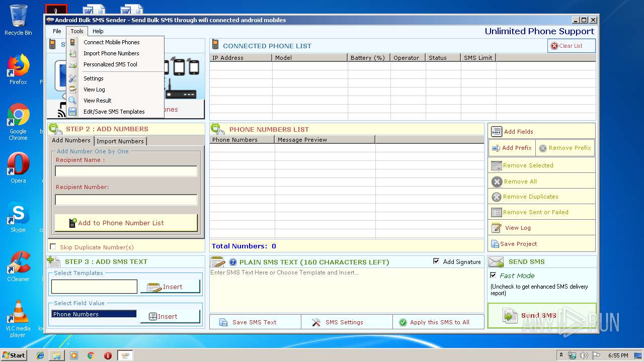
Task: Open Connect Mobile Phones menu entry
Action: tap(115, 42)
